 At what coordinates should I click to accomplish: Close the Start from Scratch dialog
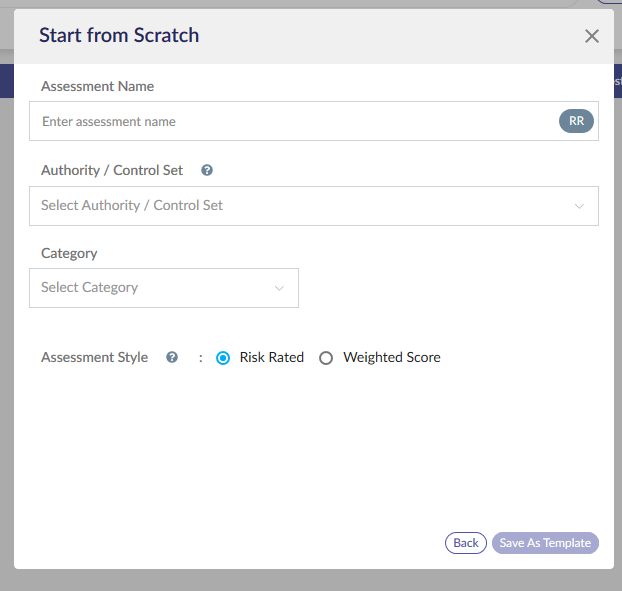click(x=591, y=36)
